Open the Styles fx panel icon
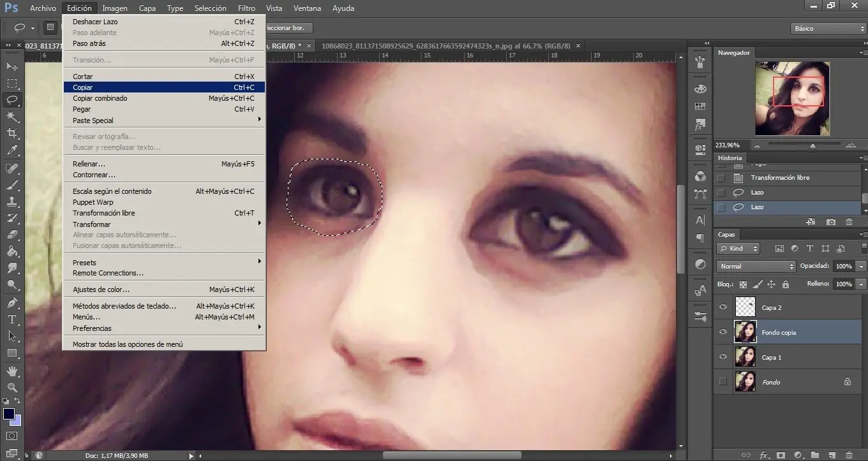The height and width of the screenshot is (461, 868). (x=700, y=124)
